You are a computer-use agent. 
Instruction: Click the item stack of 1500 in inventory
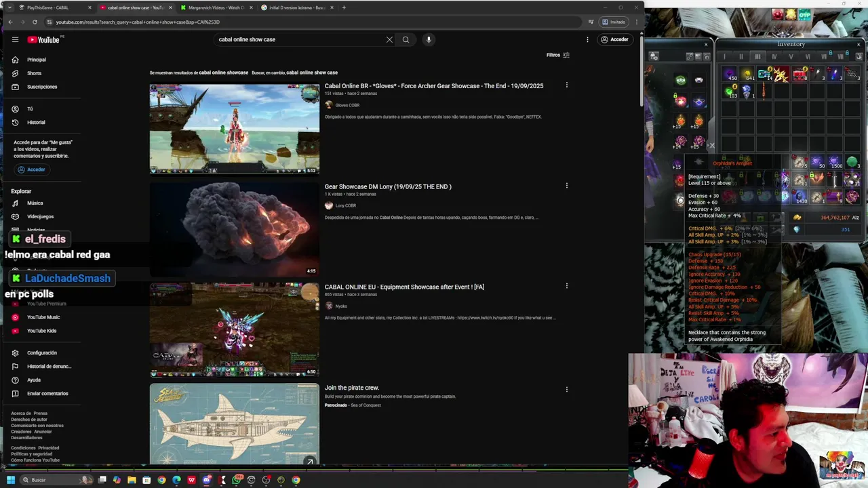point(835,162)
